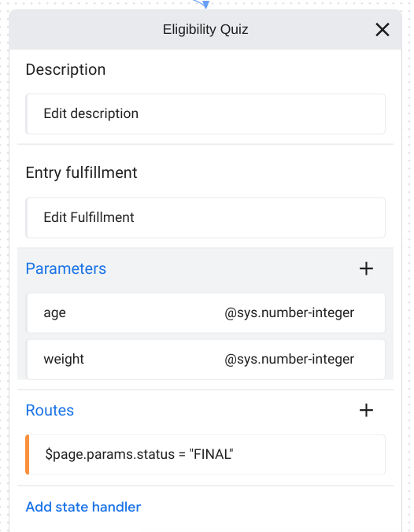Viewport: 414px width, 532px height.
Task: Click Add state handler link
Action: tap(83, 507)
